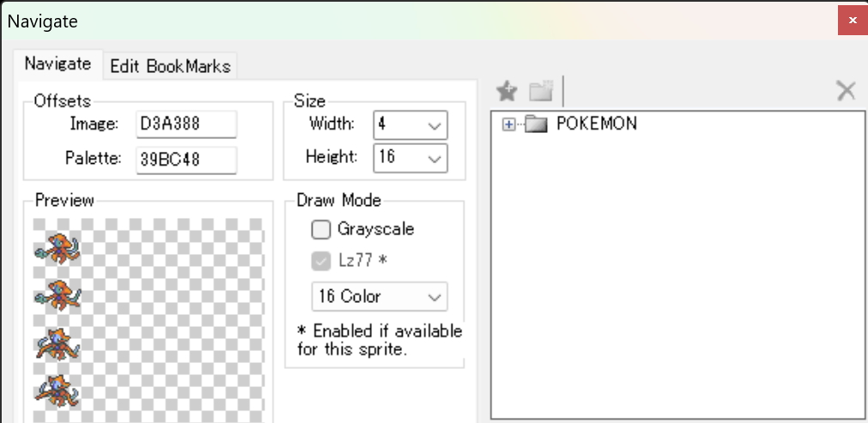Click the Palette: label
The width and height of the screenshot is (868, 423).
(93, 159)
